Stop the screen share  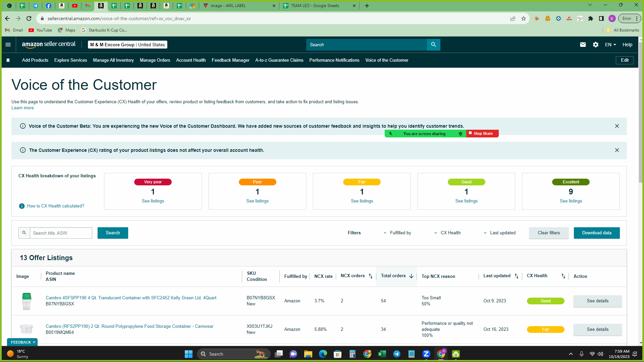tap(482, 133)
